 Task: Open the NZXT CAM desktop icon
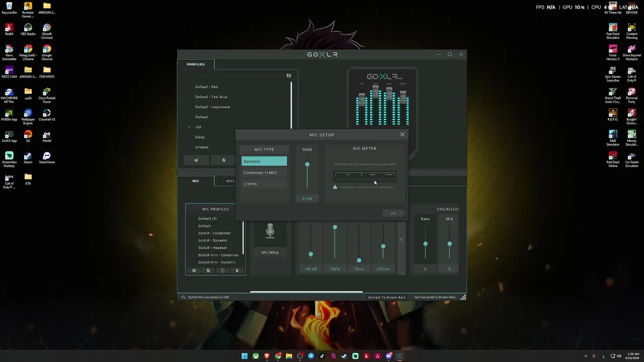click(9, 72)
